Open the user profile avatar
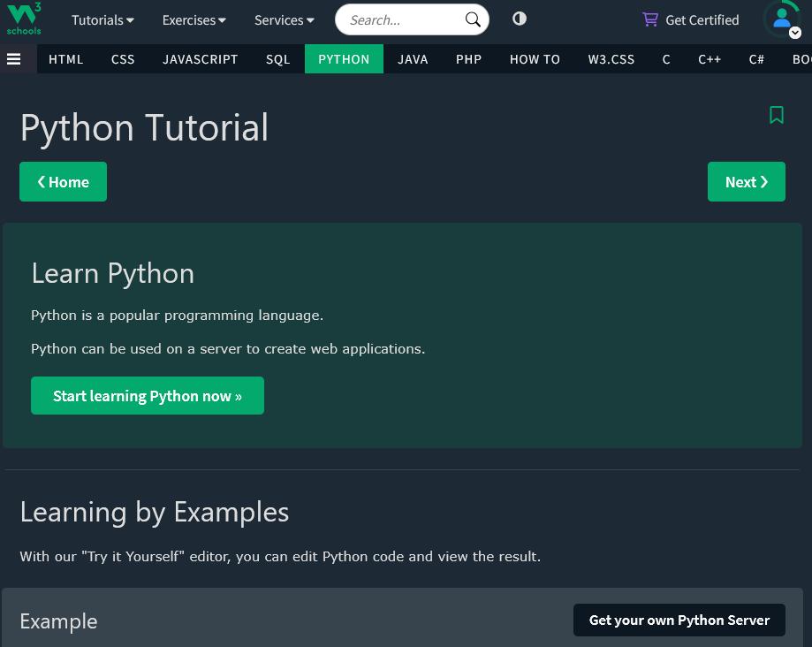Screen dimensions: 812x647 (781, 19)
